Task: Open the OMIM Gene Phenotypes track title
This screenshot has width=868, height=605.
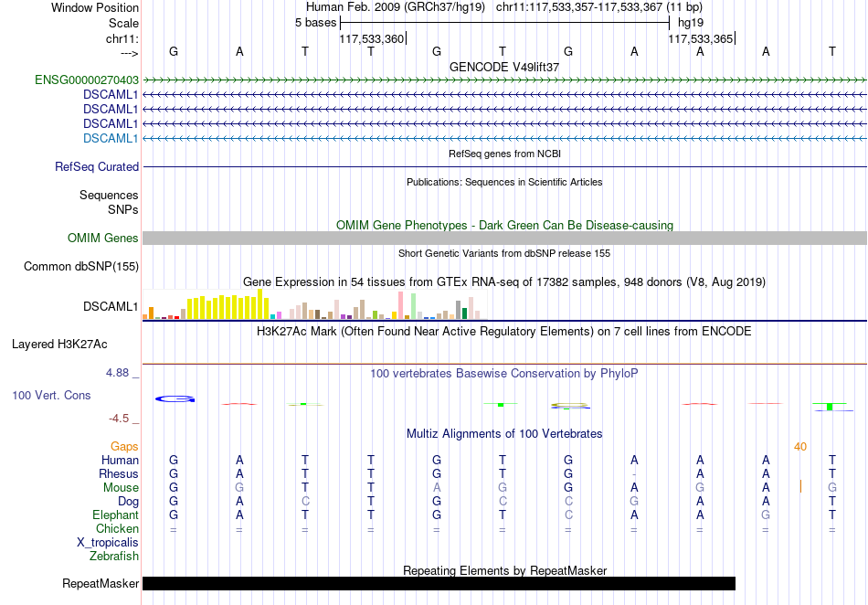Action: click(x=504, y=226)
